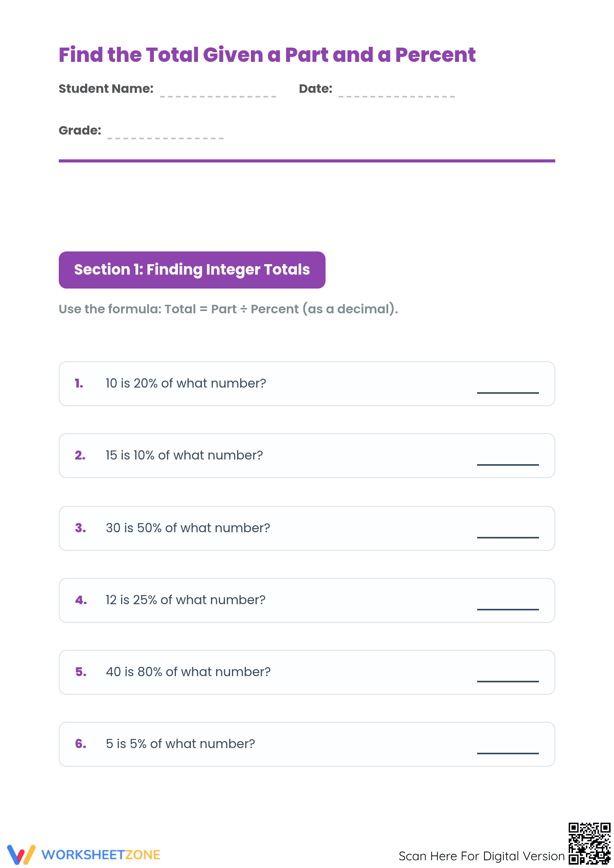The image size is (614, 868).
Task: Click the QR code for digital version
Action: pos(589,843)
